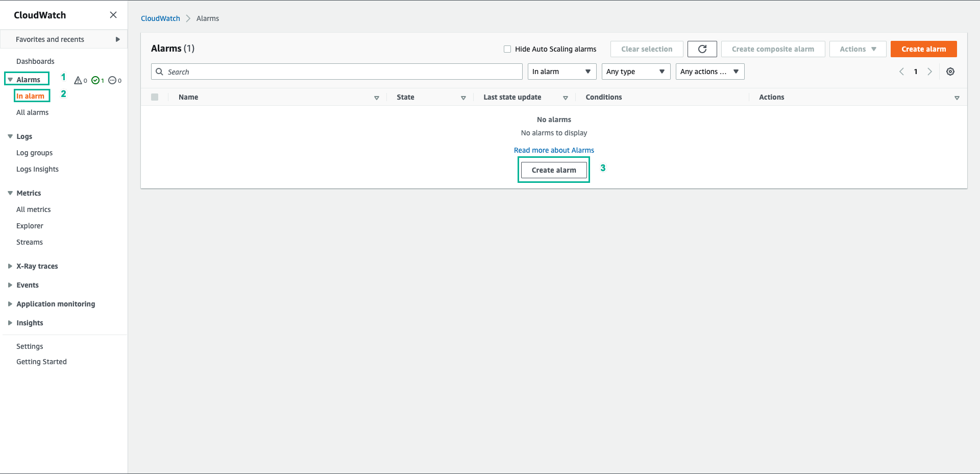Open Getting Started page
The image size is (980, 474).
pyautogui.click(x=41, y=362)
